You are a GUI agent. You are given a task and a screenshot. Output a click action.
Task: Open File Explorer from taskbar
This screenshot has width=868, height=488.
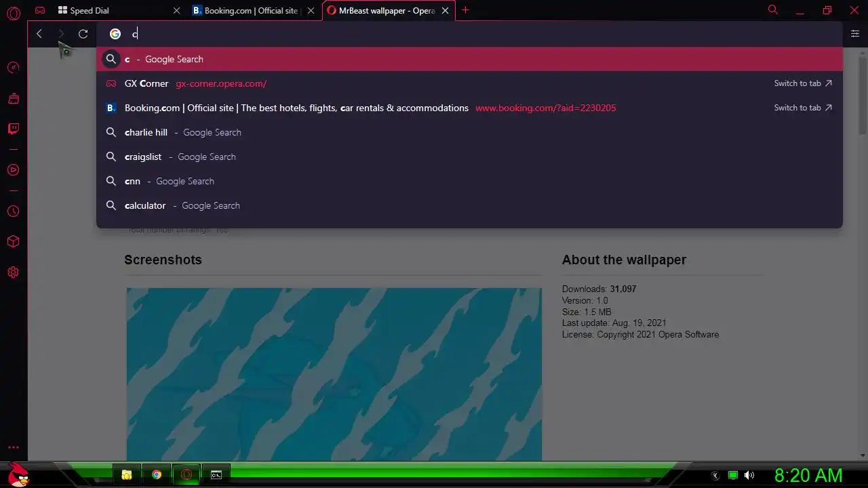point(127,474)
